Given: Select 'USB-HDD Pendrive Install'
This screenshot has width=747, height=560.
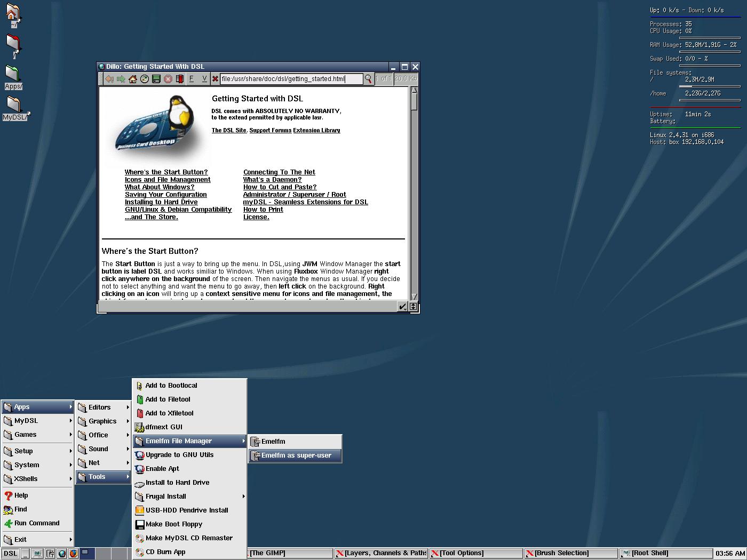Looking at the screenshot, I should 189,510.
